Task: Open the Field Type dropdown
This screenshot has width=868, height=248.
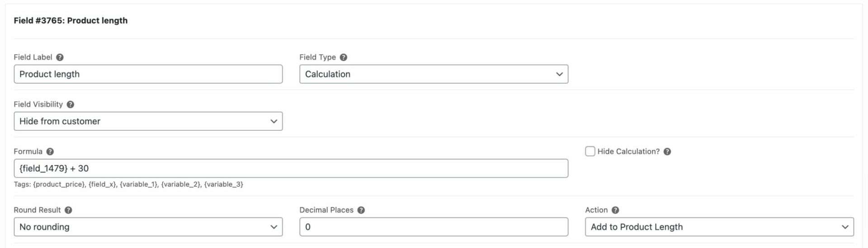Action: coord(434,74)
